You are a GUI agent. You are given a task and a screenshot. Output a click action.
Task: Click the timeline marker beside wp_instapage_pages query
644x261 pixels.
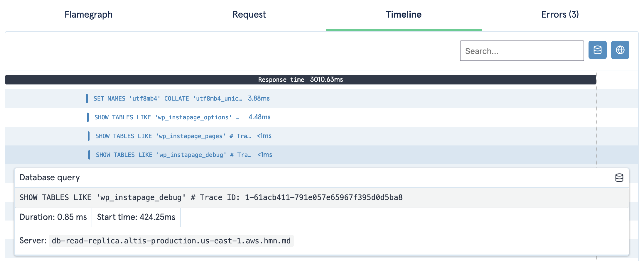pos(89,136)
